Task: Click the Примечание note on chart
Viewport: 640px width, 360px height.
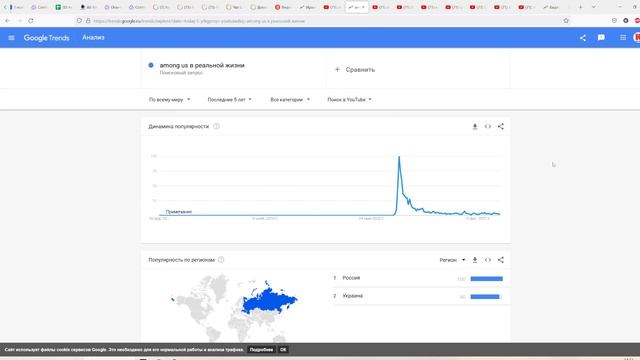Action: click(179, 212)
